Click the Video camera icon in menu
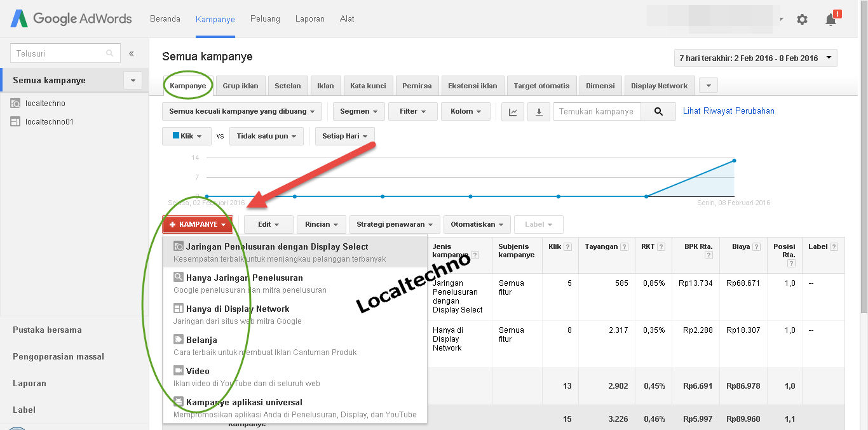The height and width of the screenshot is (430, 868). [x=179, y=371]
